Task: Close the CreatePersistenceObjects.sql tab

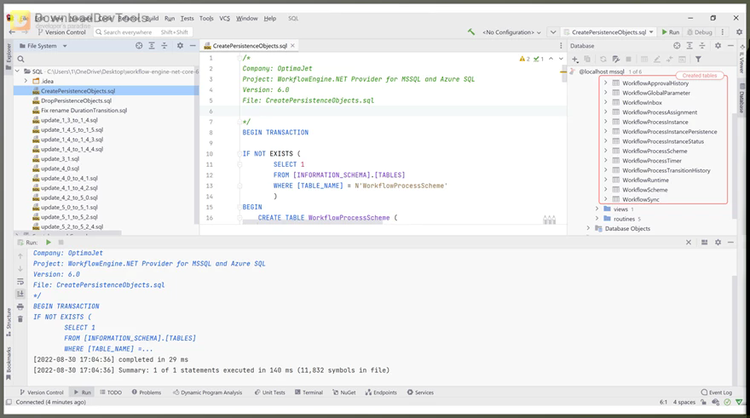Action: click(x=292, y=45)
